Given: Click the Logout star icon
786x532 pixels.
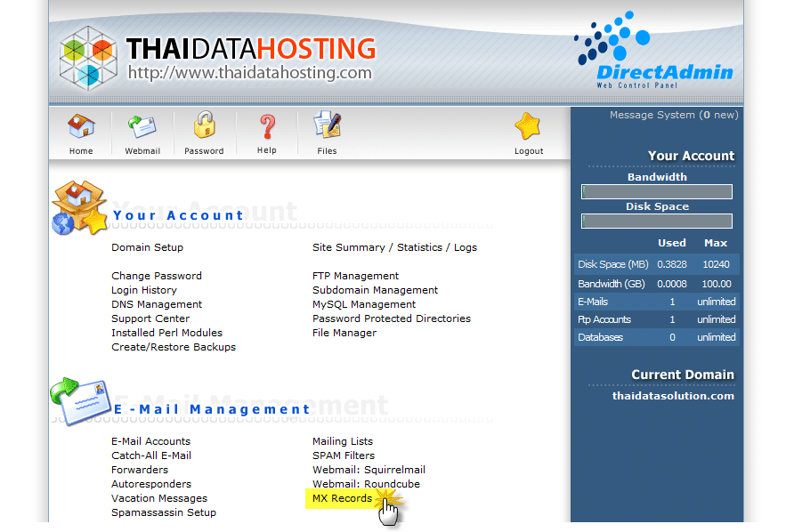Looking at the screenshot, I should (x=528, y=127).
